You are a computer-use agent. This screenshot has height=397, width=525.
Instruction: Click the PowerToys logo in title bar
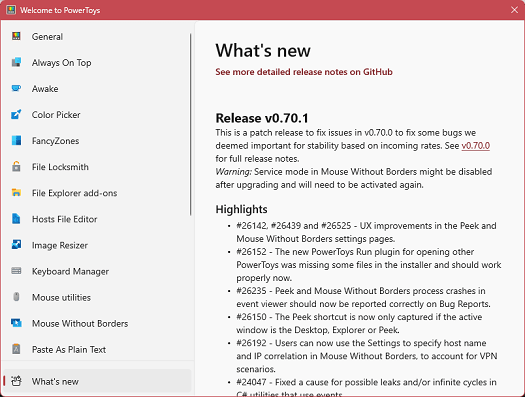pyautogui.click(x=11, y=10)
